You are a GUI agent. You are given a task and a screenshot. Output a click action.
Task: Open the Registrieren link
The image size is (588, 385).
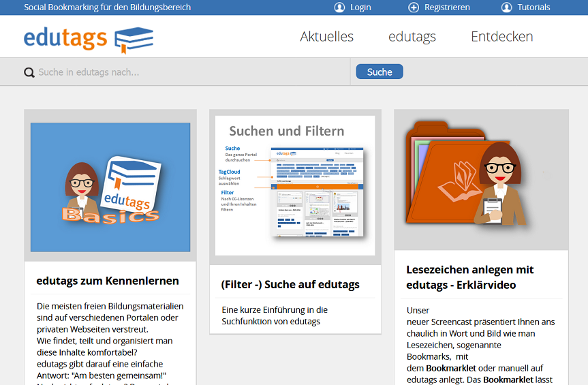(x=447, y=7)
